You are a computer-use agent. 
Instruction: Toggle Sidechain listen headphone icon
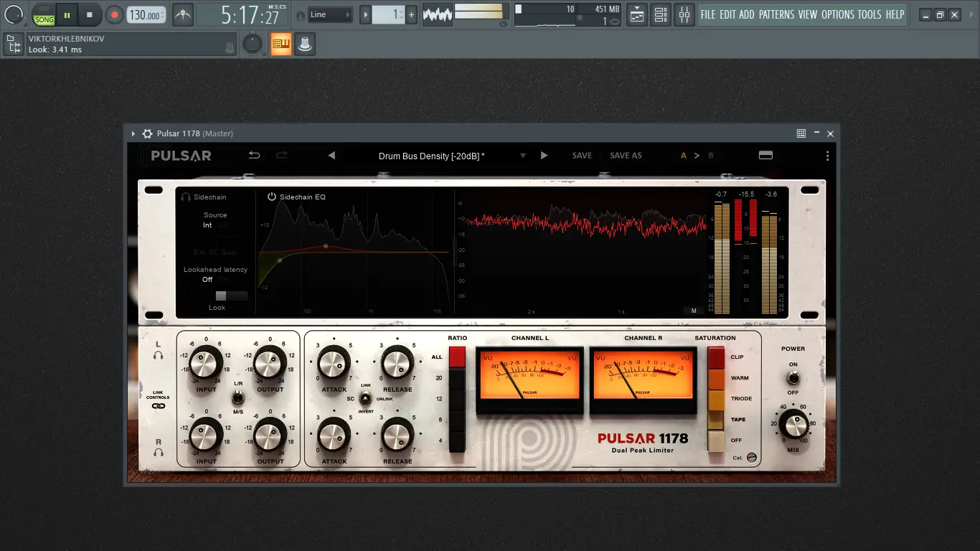(x=186, y=197)
